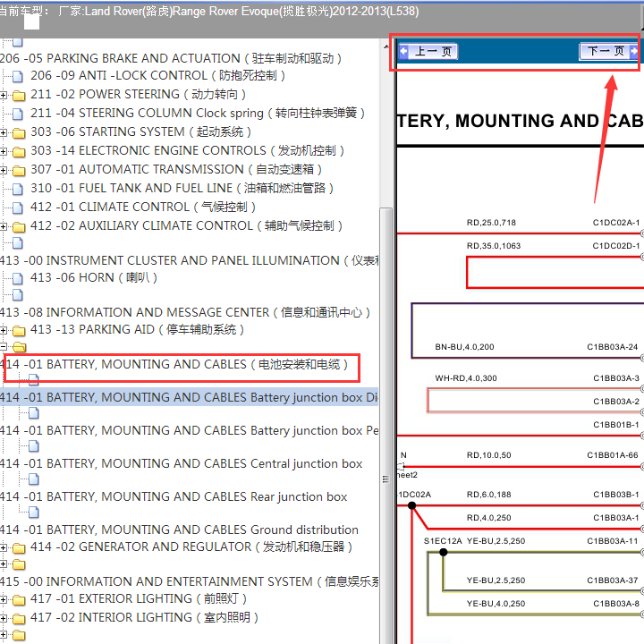Click connector label C1DC02A-1 in diagram
Image resolution: width=644 pixels, height=644 pixels.
[x=616, y=223]
